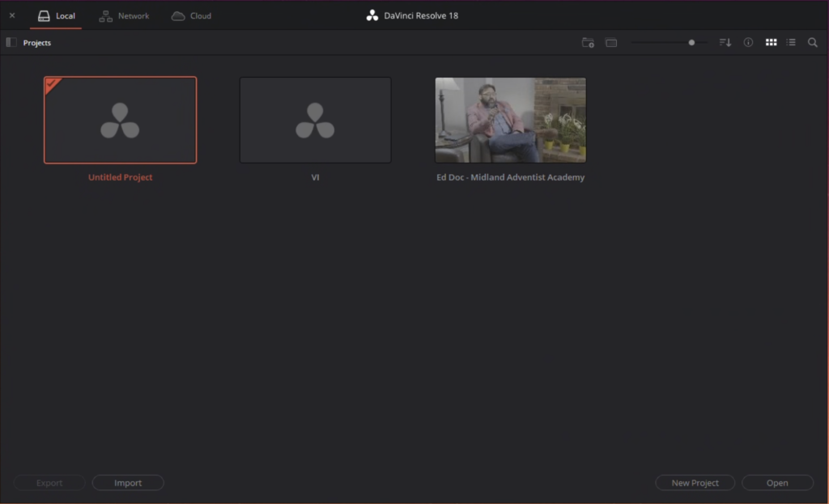Switch to list view
The image size is (829, 504).
(791, 42)
